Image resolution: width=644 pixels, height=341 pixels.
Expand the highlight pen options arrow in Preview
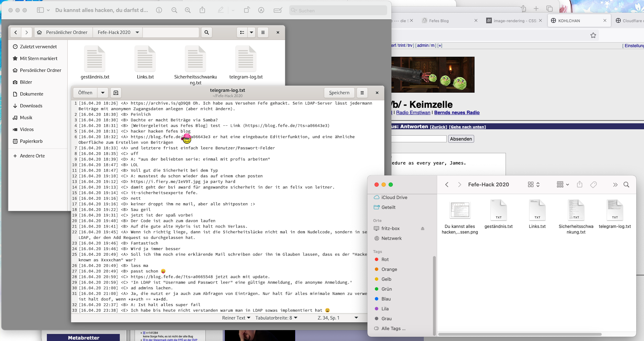[x=233, y=10]
